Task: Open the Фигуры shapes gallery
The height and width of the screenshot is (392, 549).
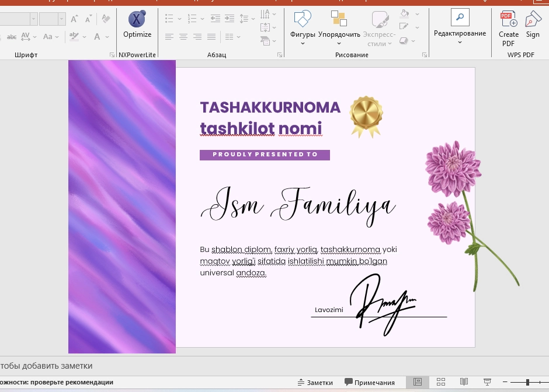Action: point(303,28)
